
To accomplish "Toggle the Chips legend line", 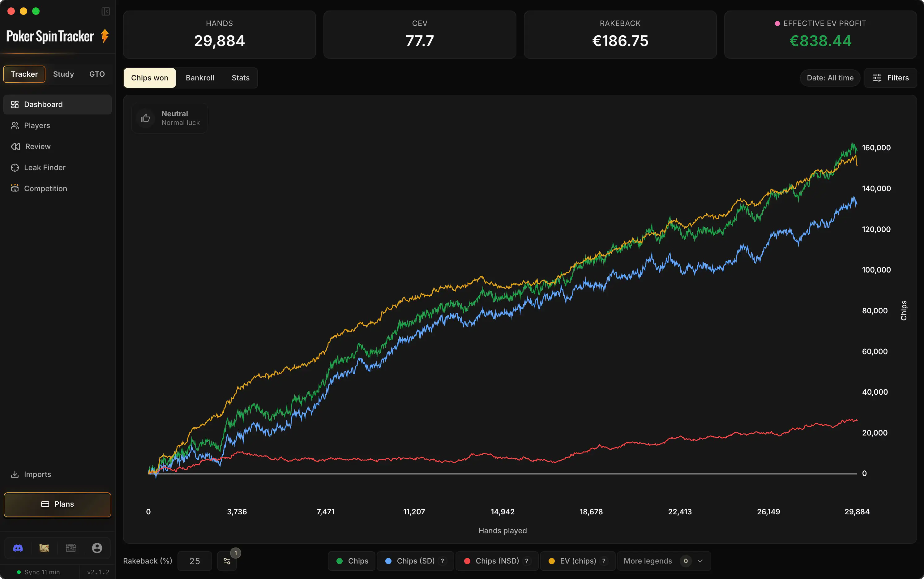I will 352,561.
